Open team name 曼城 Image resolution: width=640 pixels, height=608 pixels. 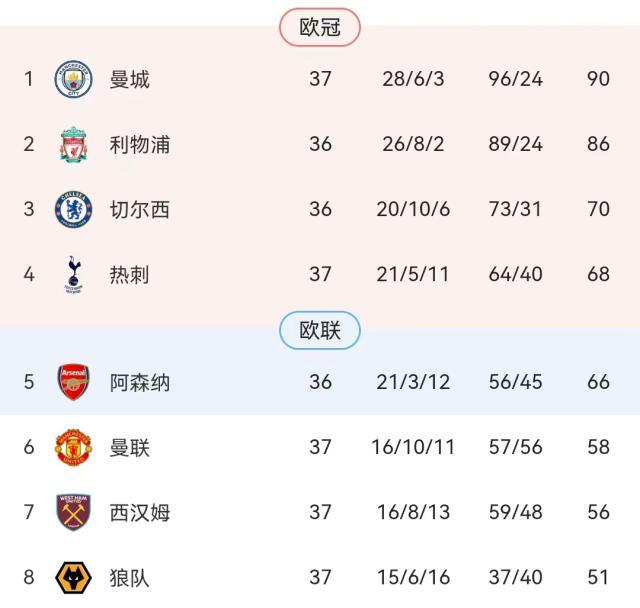pos(130,79)
